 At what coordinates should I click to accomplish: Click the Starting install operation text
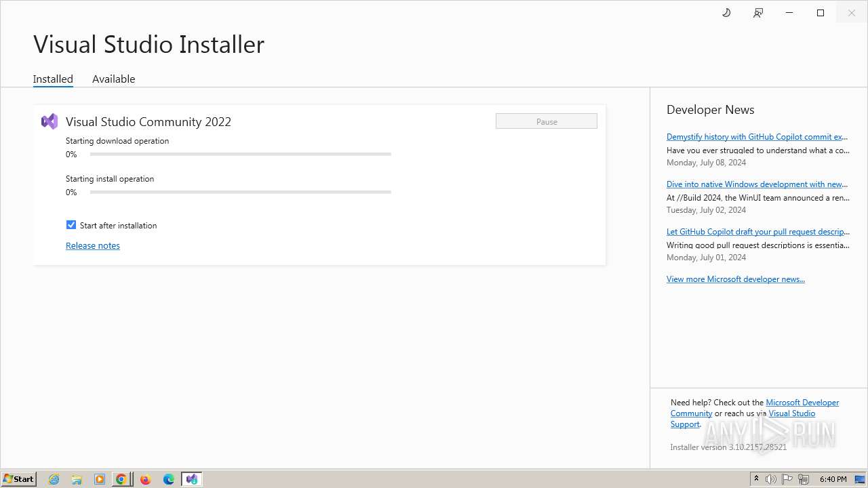click(x=110, y=179)
